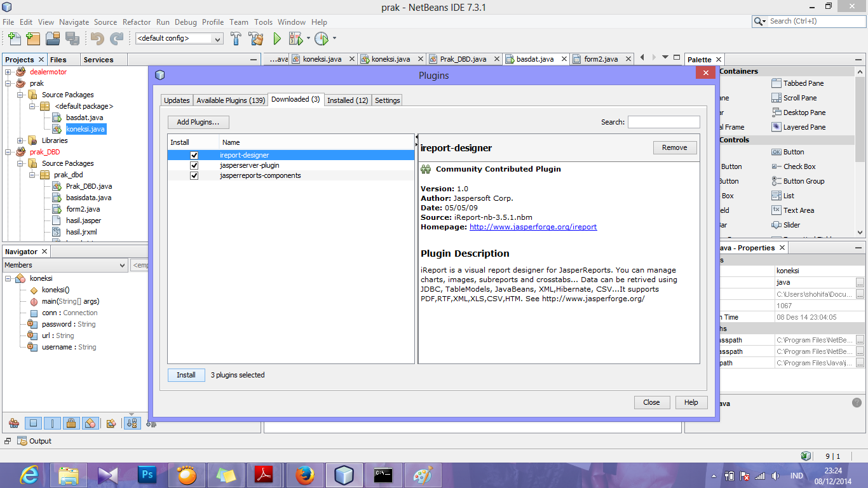This screenshot has height=488, width=868.
Task: Click the green cube status bar icon
Action: [806, 456]
